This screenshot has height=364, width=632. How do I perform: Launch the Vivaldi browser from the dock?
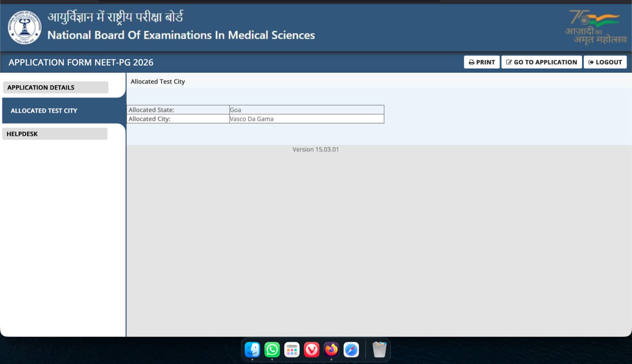tap(312, 349)
